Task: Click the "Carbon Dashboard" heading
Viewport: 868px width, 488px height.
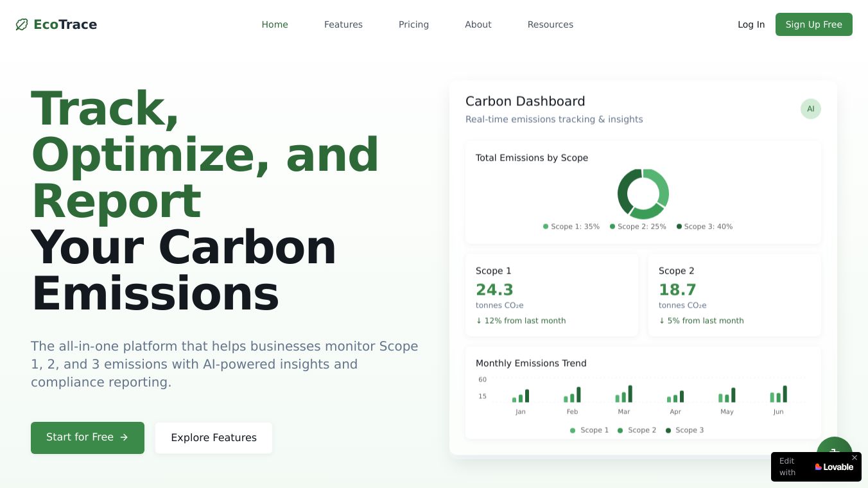Action: coord(525,101)
